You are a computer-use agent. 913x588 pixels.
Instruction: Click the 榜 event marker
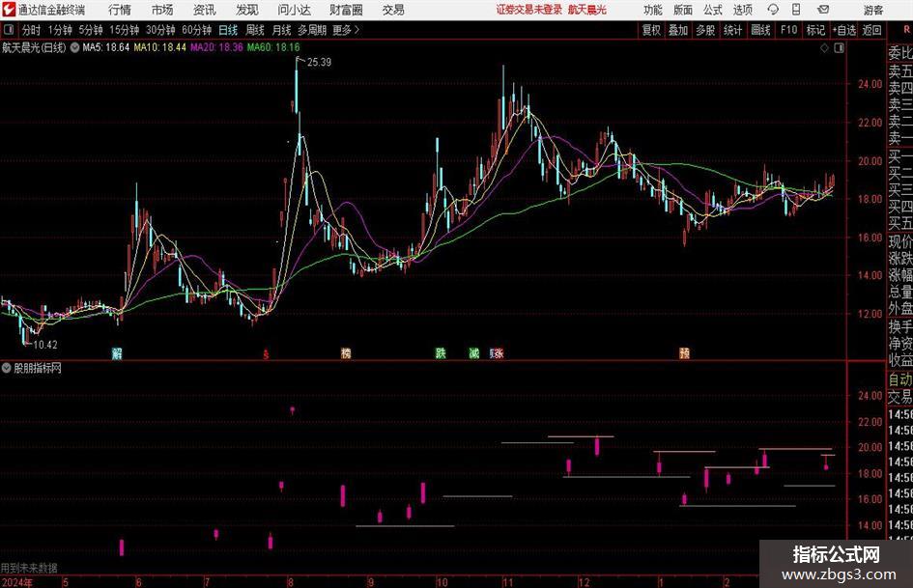(346, 352)
